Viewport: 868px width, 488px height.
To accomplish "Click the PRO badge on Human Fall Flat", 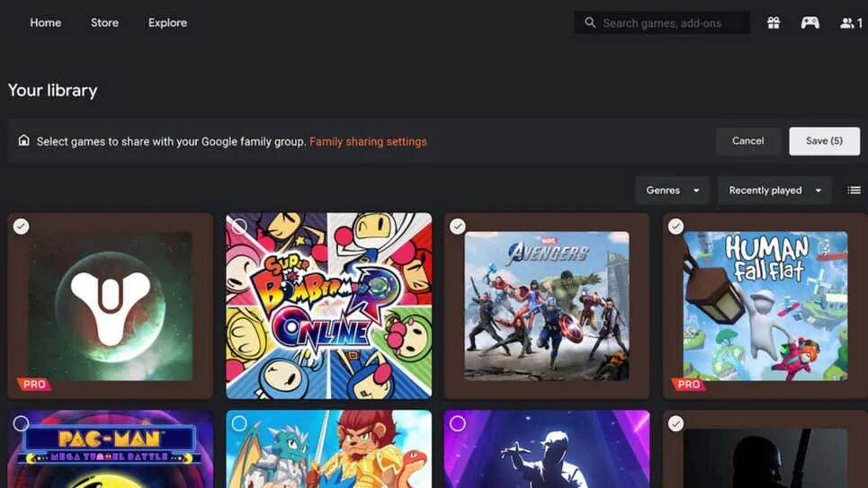I will click(689, 384).
